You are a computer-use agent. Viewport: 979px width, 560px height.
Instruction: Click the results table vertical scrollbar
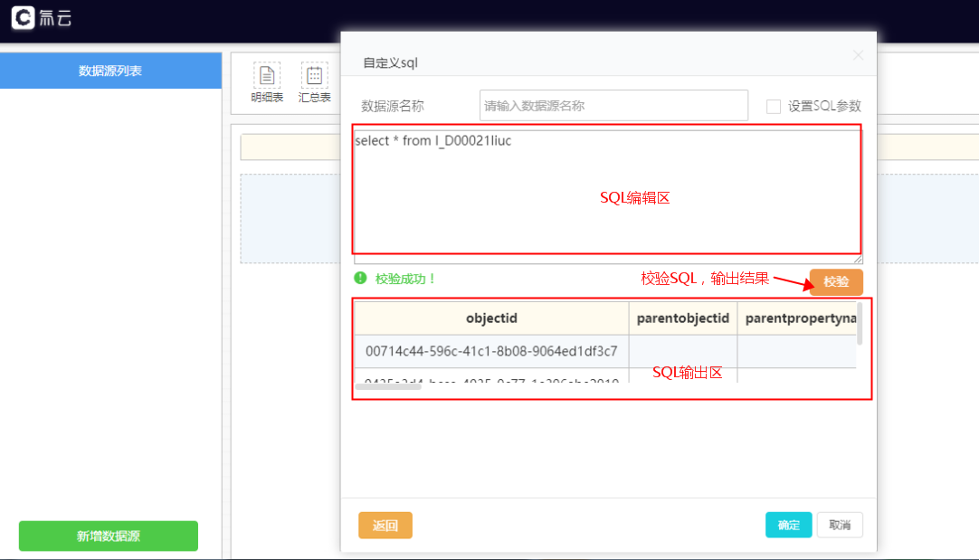coord(860,324)
